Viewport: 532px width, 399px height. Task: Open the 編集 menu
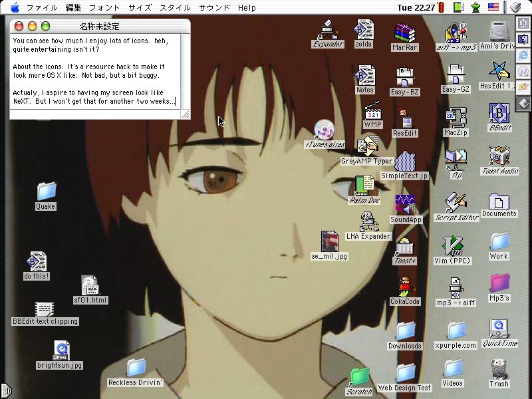pyautogui.click(x=73, y=7)
